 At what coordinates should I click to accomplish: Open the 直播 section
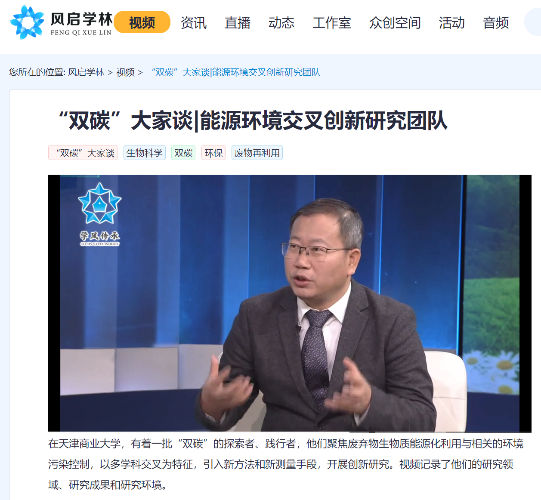pyautogui.click(x=237, y=23)
